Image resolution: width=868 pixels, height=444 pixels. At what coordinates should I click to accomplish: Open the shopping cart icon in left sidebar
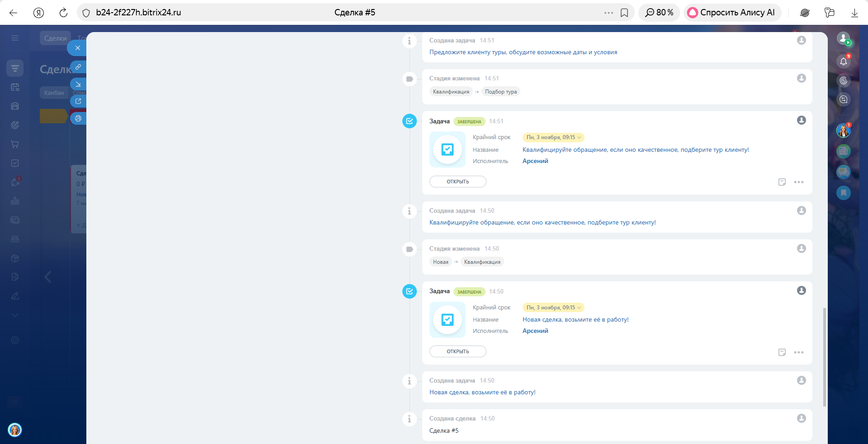(15, 144)
